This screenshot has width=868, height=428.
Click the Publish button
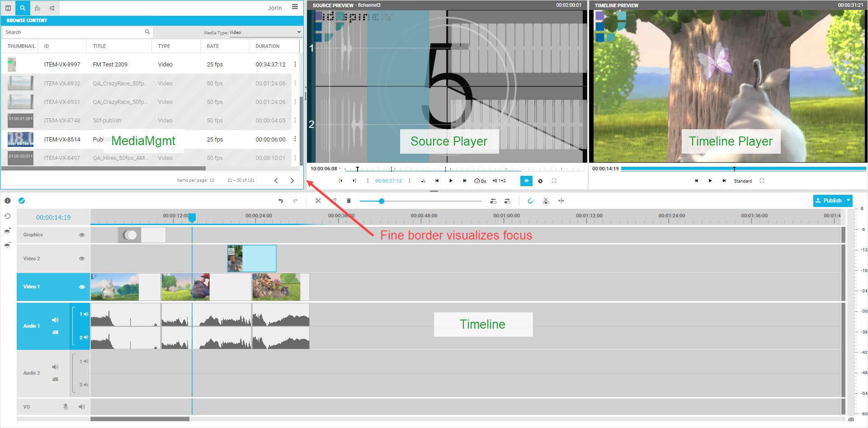point(829,200)
